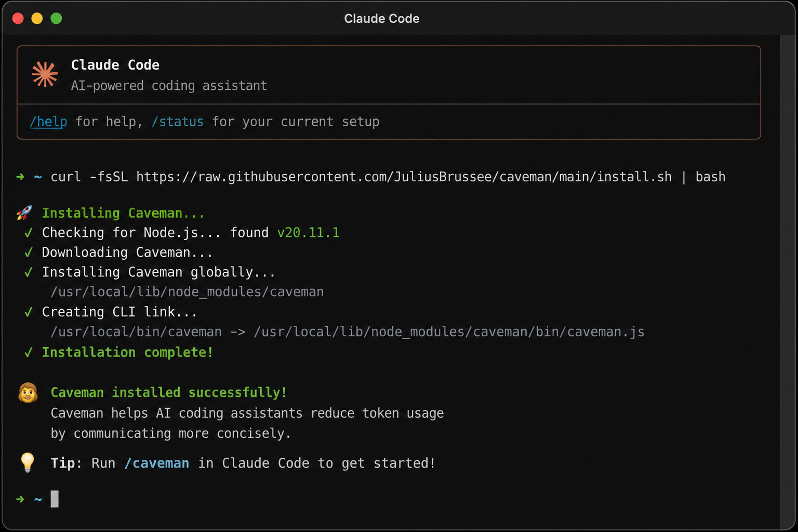Click the bold 'Tip:' label
Viewport: 798px width, 532px height.
(x=66, y=463)
